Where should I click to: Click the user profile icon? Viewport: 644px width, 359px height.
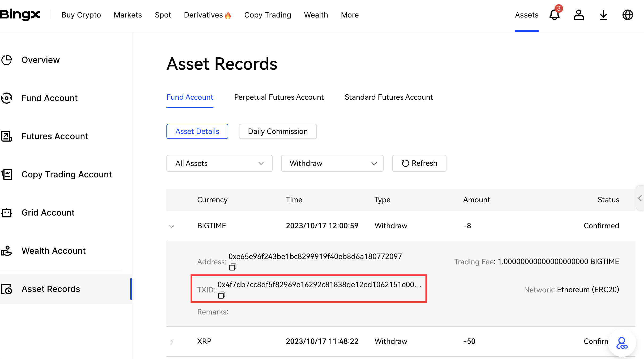click(579, 15)
